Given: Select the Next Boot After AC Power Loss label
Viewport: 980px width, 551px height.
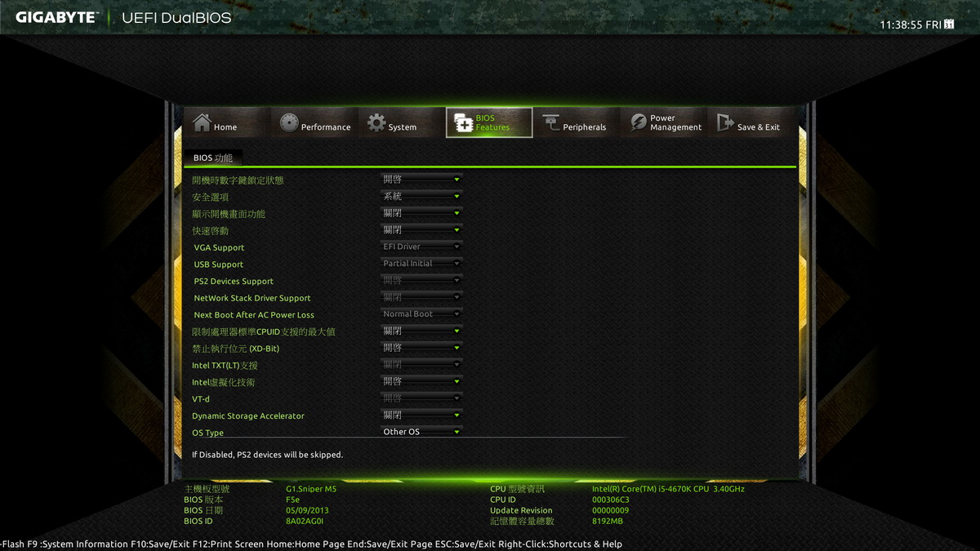Looking at the screenshot, I should (x=254, y=315).
